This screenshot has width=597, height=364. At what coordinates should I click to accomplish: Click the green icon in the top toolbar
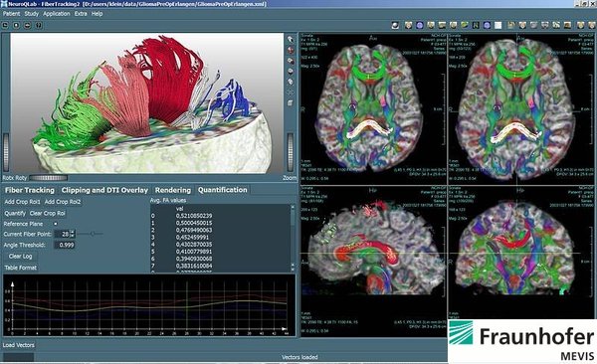(x=464, y=25)
